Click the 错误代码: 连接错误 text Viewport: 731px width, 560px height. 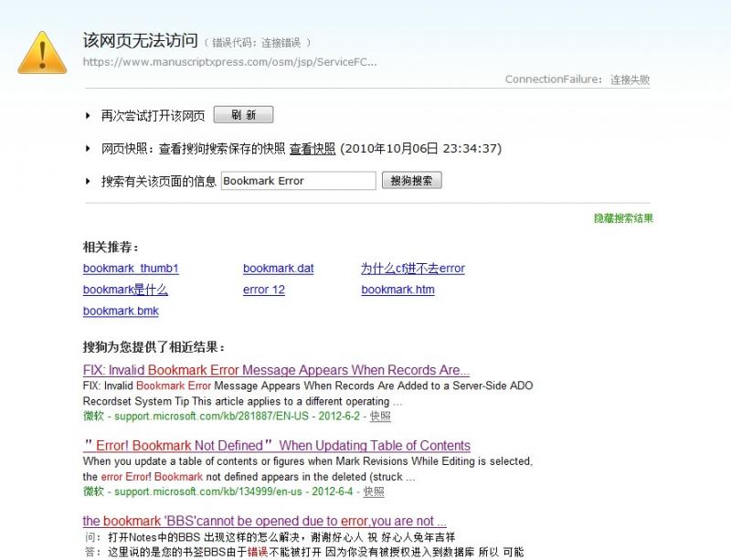click(257, 43)
